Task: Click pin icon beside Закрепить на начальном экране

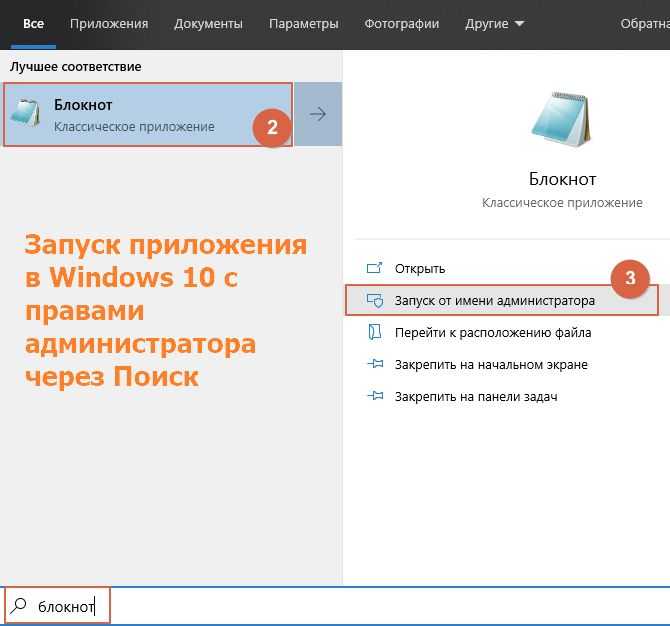Action: (375, 364)
